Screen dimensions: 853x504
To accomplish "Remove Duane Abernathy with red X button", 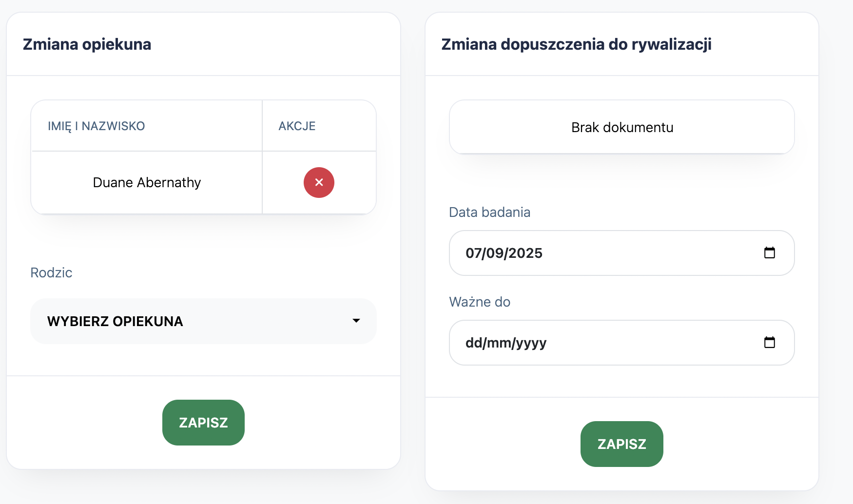I will point(319,182).
